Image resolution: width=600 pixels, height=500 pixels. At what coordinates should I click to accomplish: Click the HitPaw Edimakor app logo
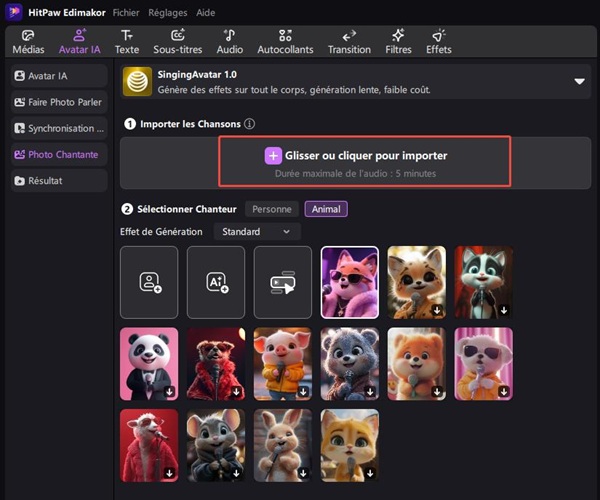[x=14, y=12]
